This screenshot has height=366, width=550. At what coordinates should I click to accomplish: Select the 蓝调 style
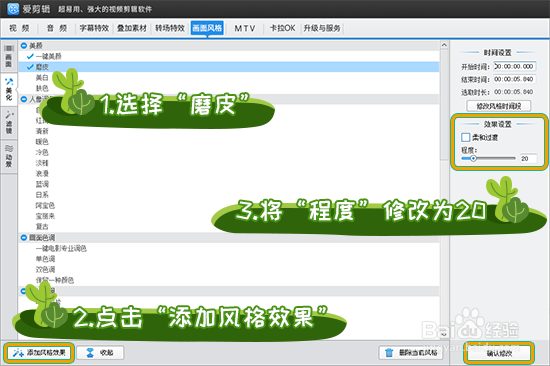[x=42, y=184]
